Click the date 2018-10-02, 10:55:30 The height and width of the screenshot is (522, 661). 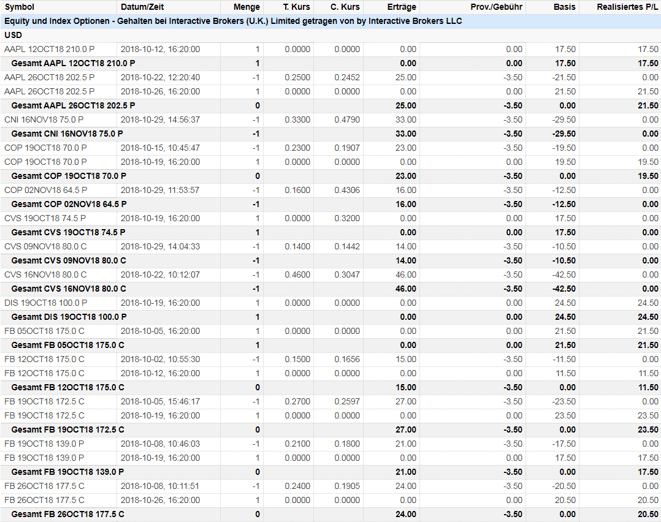pyautogui.click(x=160, y=360)
